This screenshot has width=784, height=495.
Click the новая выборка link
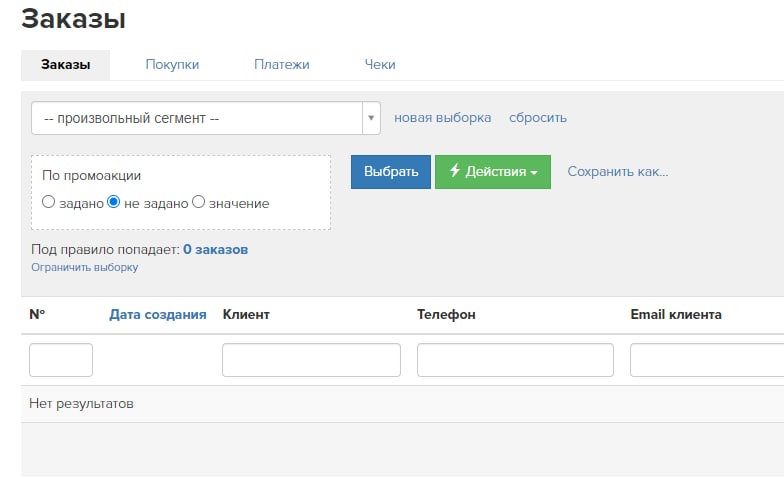coord(442,118)
